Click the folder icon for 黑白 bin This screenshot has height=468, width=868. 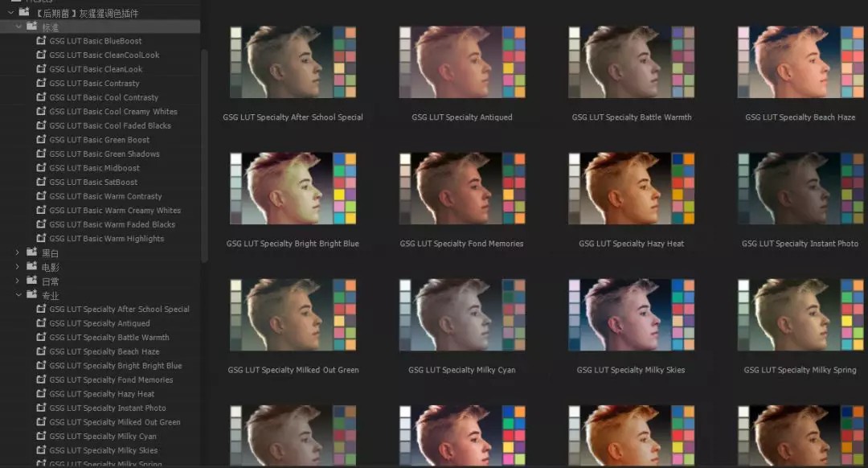32,252
